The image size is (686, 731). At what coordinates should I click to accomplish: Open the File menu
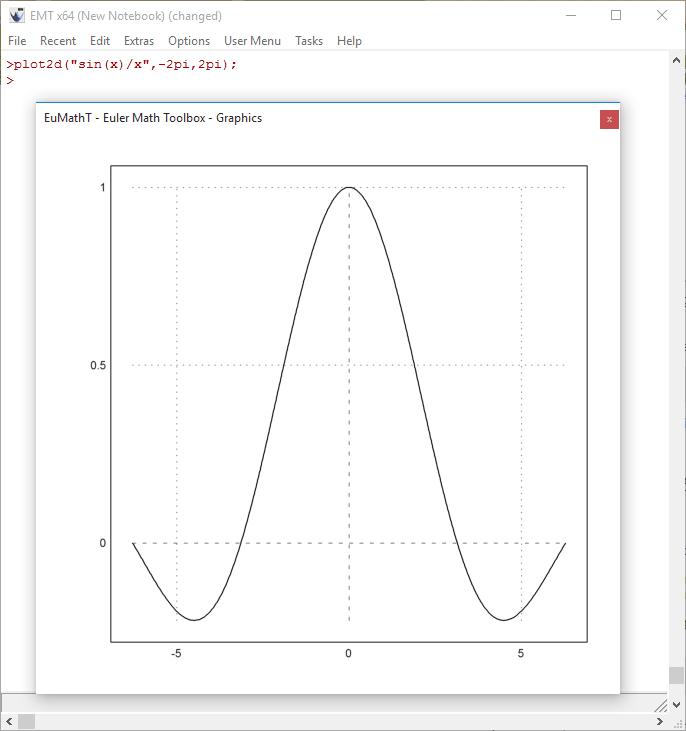[x=17, y=41]
